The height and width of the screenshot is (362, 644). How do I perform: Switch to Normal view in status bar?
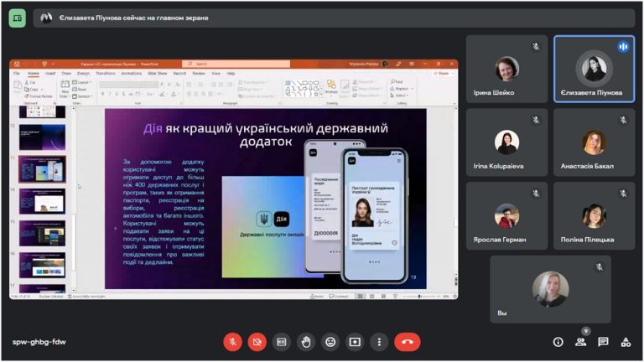click(361, 296)
